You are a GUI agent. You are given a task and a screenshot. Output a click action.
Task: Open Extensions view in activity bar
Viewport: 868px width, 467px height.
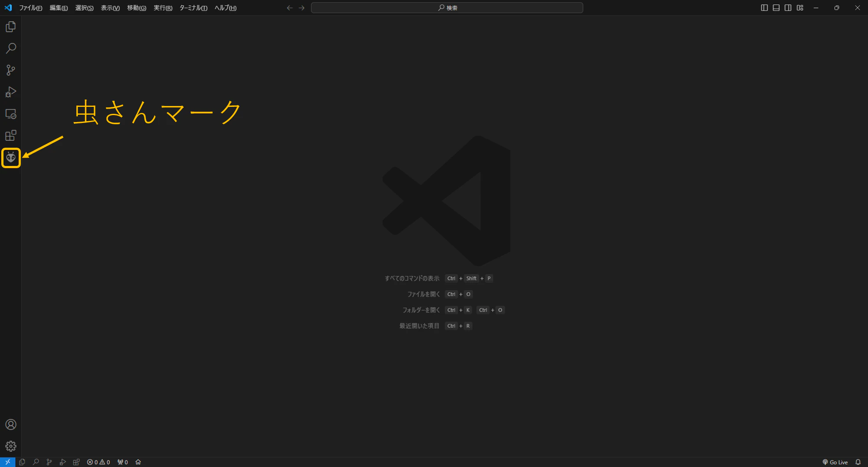pyautogui.click(x=11, y=136)
